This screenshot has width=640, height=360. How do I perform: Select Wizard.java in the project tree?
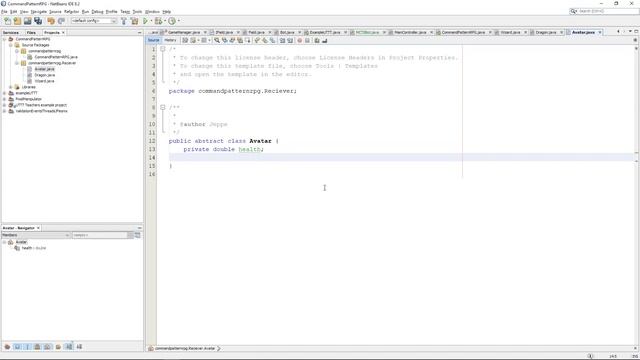44,81
